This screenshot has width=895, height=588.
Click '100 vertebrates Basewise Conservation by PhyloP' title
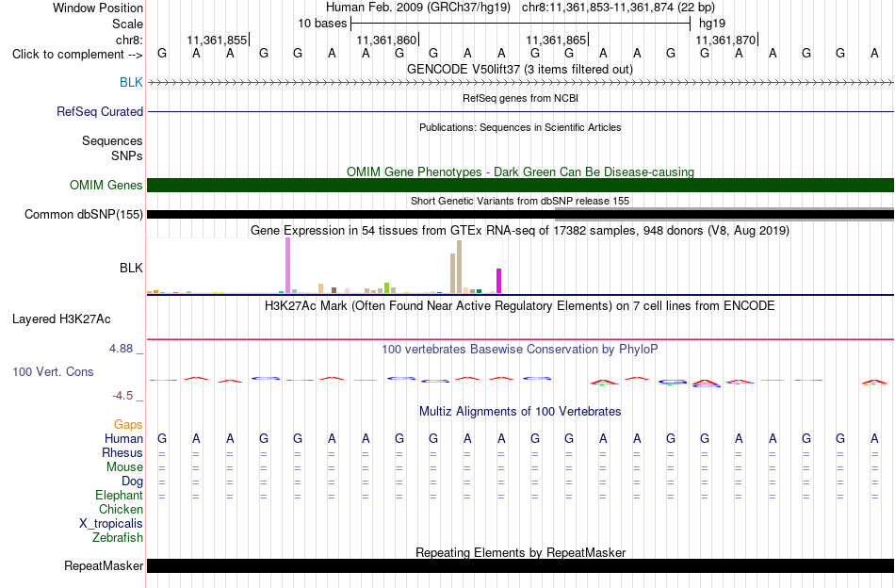click(x=520, y=349)
